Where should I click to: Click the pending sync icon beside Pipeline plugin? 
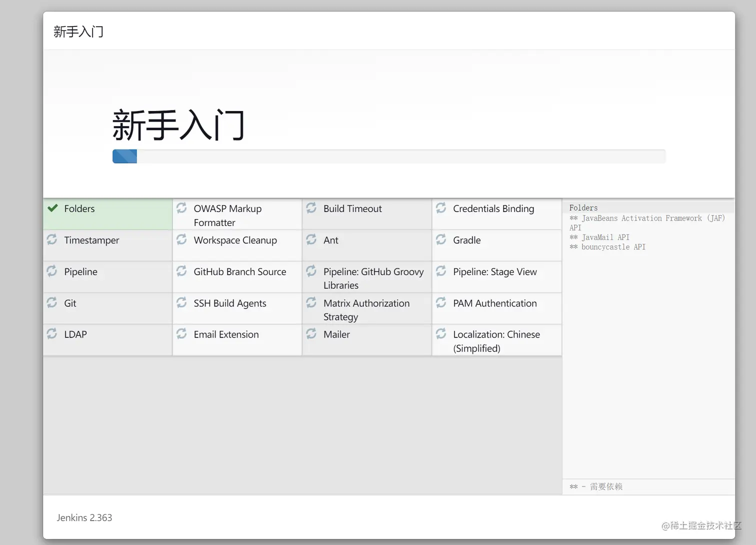click(52, 271)
